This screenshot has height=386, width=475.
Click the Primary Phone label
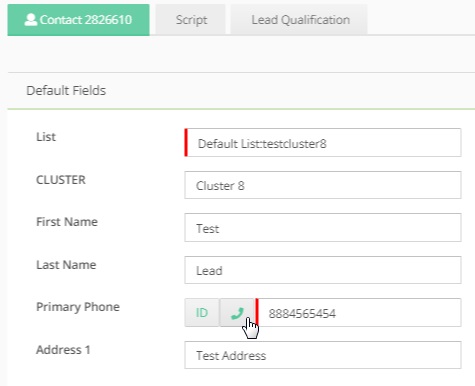(x=78, y=307)
